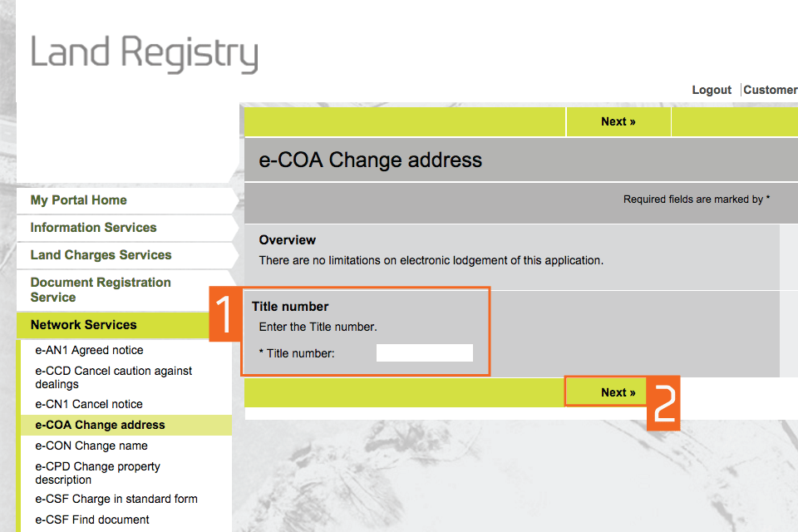
Task: Open My Portal Home menu
Action: (79, 200)
